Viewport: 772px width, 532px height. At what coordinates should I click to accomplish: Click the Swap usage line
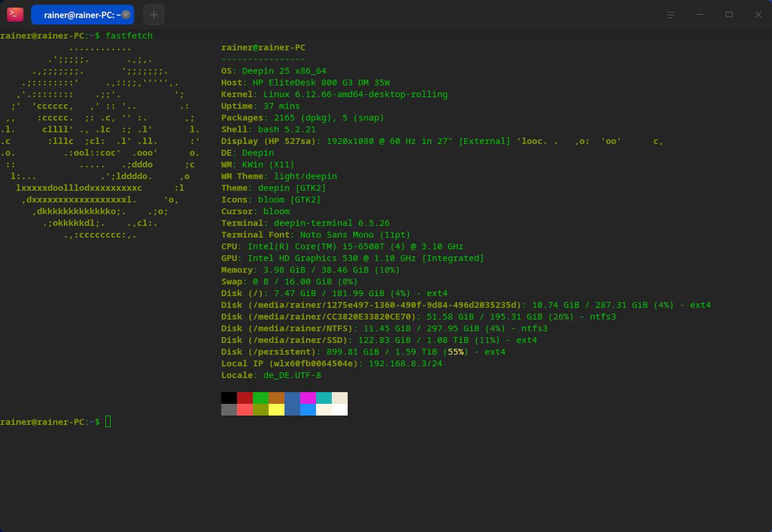point(290,282)
